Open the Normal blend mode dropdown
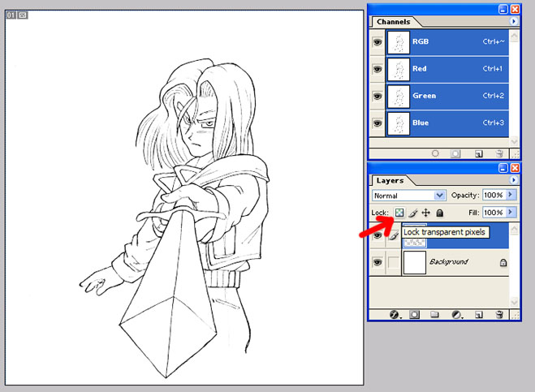This screenshot has height=392, width=535. point(409,196)
